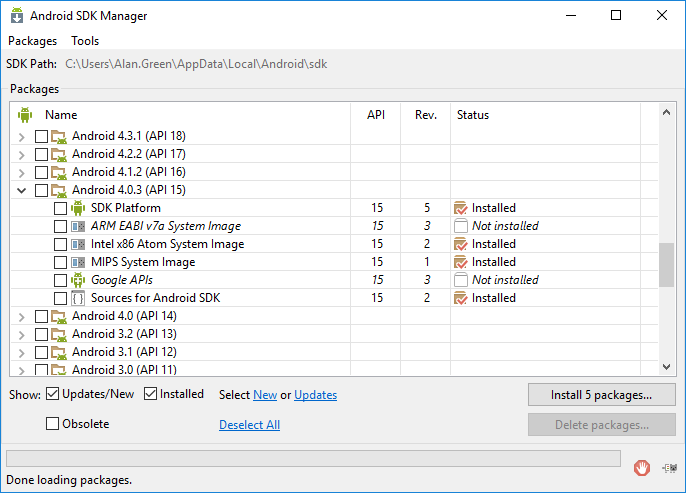Screen dimensions: 686x493
Task: Click the Google APIs package icon
Action: tap(78, 280)
